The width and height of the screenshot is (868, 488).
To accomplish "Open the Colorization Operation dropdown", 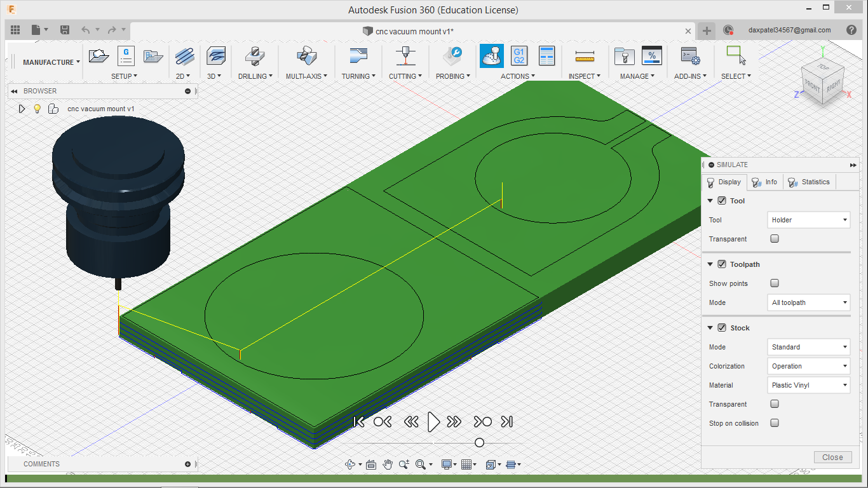I will (809, 366).
